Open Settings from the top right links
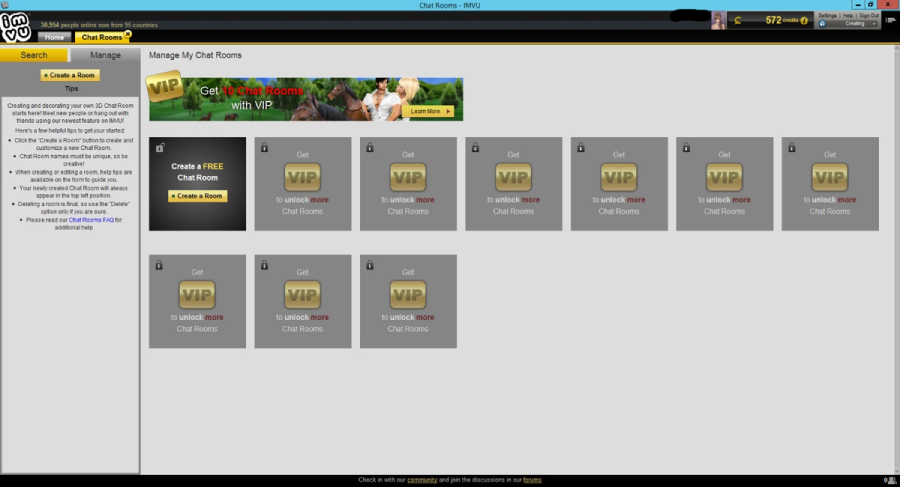 827,16
